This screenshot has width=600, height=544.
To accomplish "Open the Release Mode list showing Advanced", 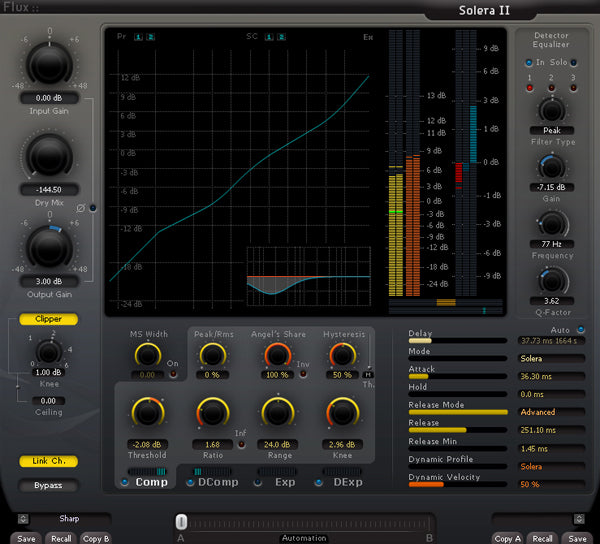I will 551,412.
